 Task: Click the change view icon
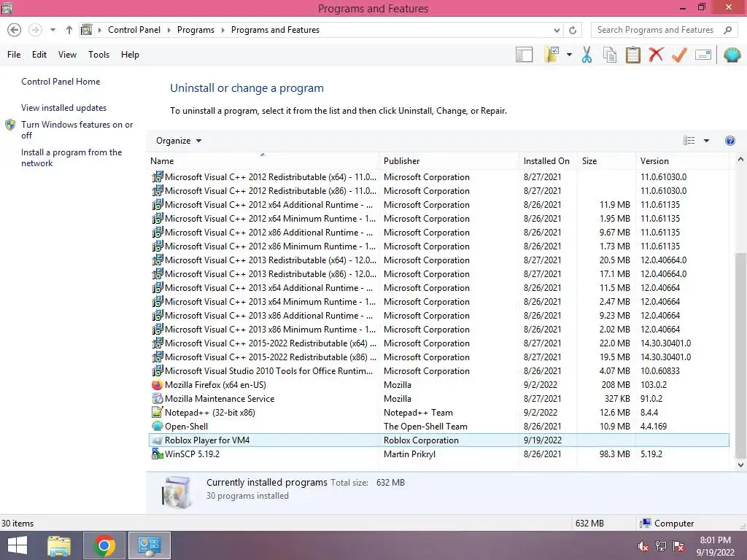tap(689, 141)
